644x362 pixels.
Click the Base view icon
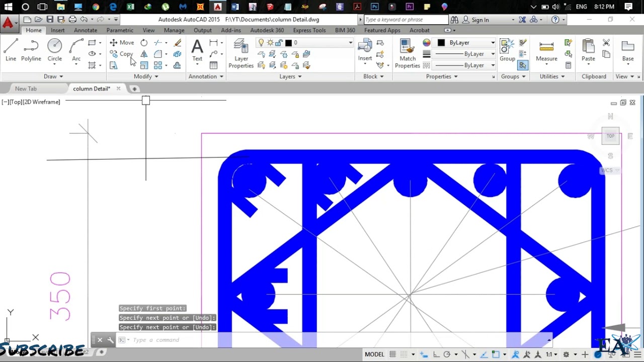tap(628, 50)
